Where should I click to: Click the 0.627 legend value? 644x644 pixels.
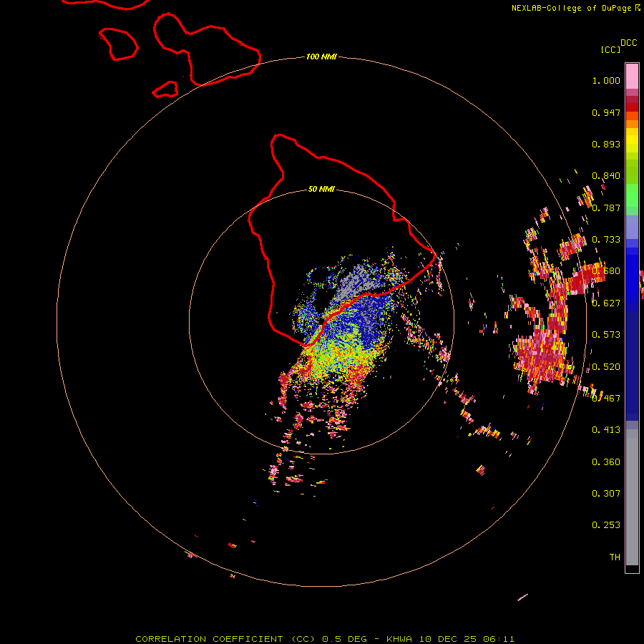click(606, 303)
